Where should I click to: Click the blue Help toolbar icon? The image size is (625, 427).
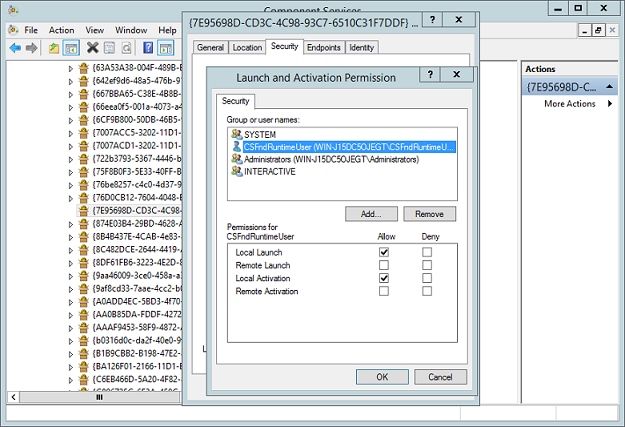(147, 47)
